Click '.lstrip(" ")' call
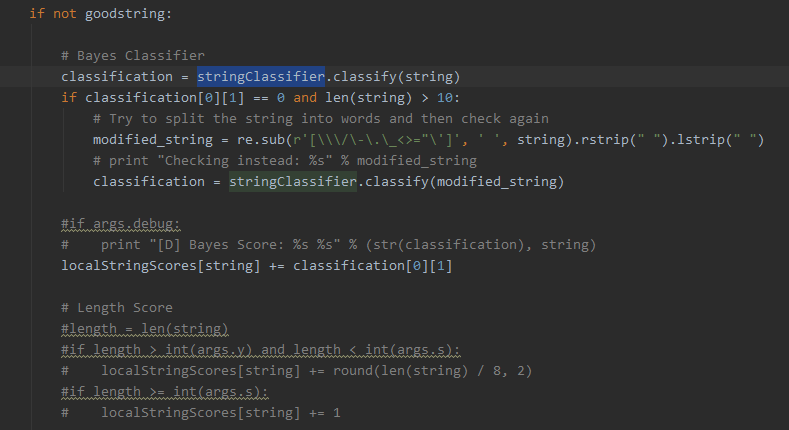 tap(717, 140)
